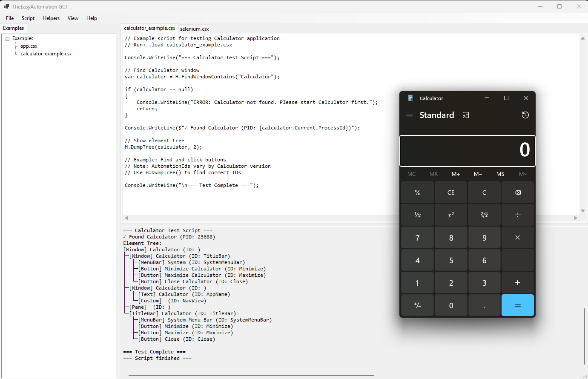Click the Calculator app icon in title bar

[410, 98]
